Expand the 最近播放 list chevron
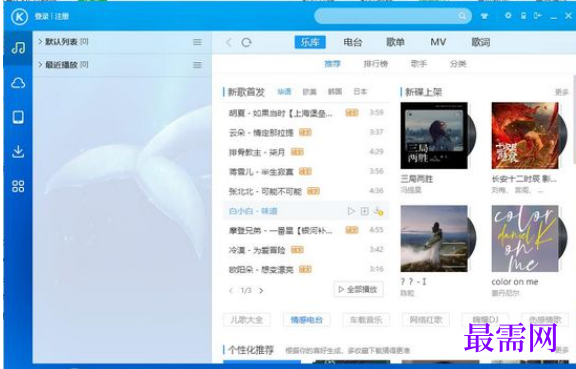576x369 pixels. click(x=40, y=65)
